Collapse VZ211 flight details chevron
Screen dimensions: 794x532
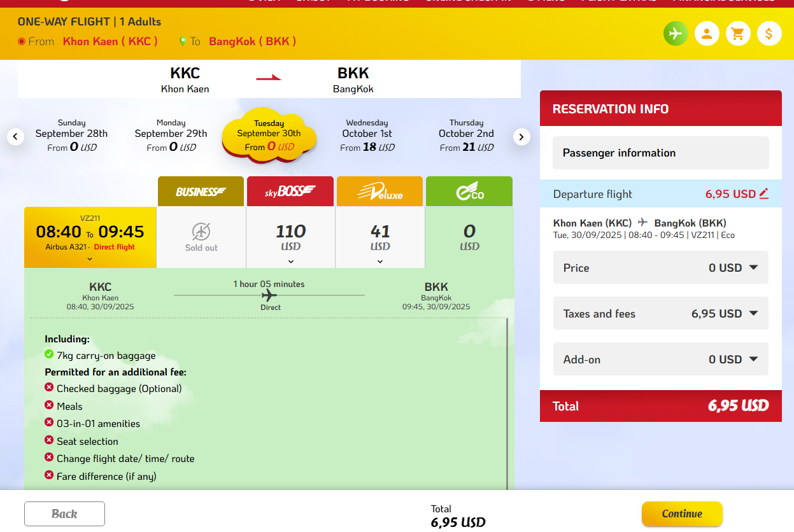pyautogui.click(x=90, y=259)
